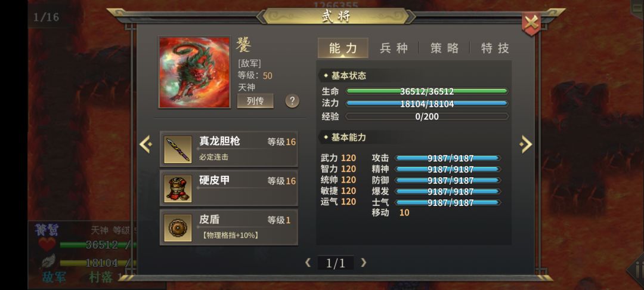Select the 硬皮甲 equipment row
The image size is (644, 290).
tap(229, 188)
